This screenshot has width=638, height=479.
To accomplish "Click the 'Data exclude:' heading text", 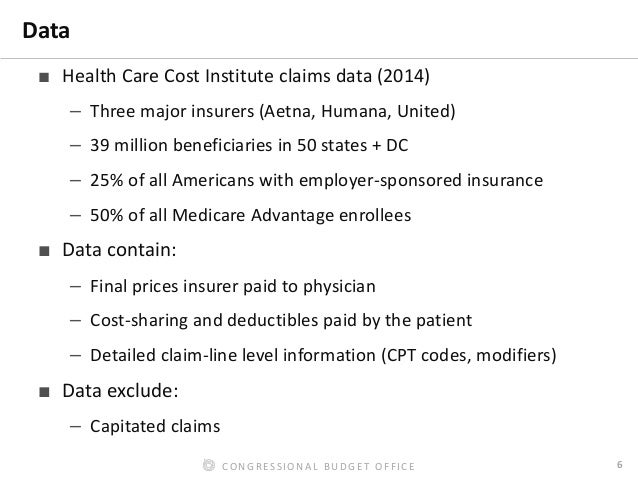I will coord(120,391).
